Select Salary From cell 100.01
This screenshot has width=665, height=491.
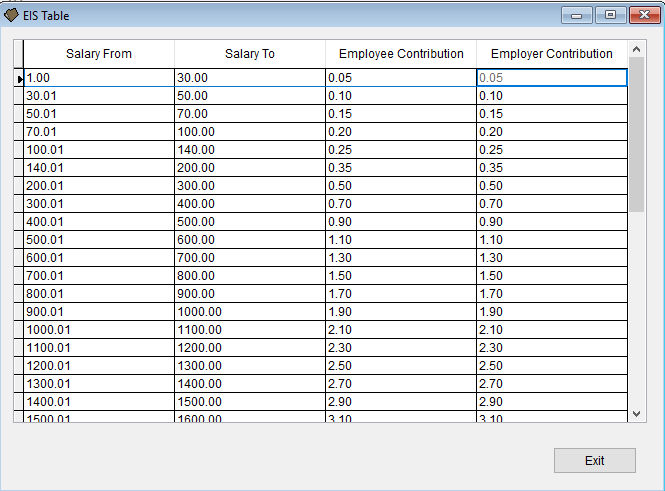[99, 150]
